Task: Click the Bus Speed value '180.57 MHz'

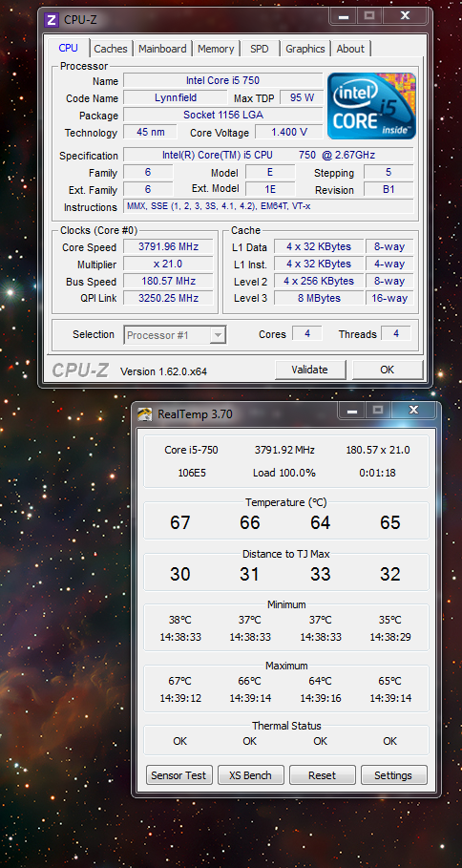Action: [x=168, y=281]
